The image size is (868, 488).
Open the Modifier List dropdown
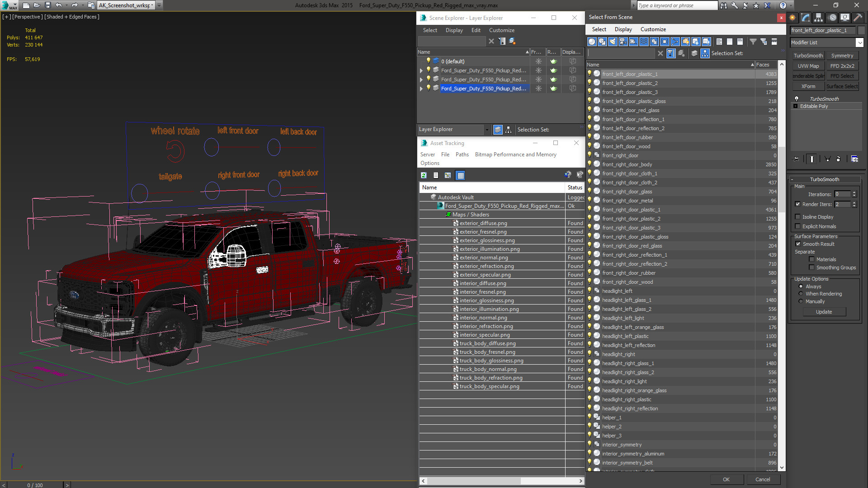[859, 42]
